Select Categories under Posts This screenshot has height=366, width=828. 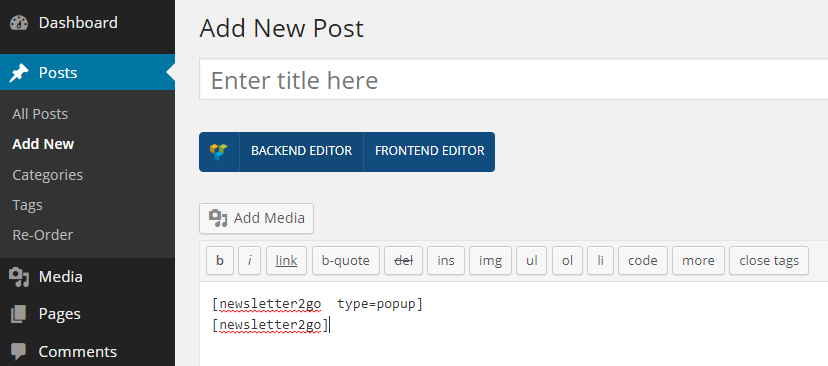48,175
